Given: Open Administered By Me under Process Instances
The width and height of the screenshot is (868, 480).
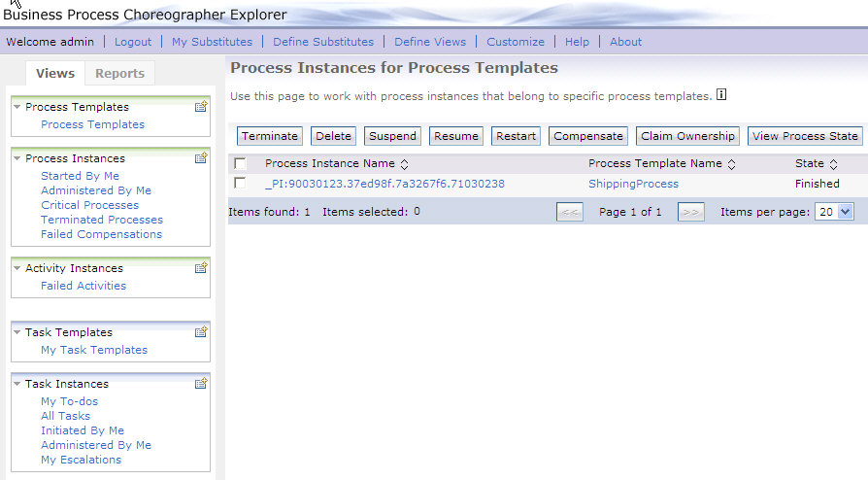Looking at the screenshot, I should 96,190.
